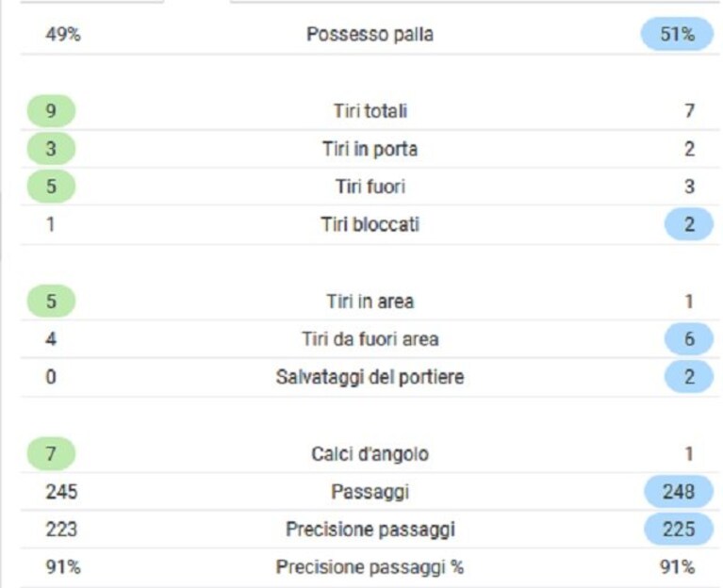Click the Possesso palla stat label

(x=370, y=34)
